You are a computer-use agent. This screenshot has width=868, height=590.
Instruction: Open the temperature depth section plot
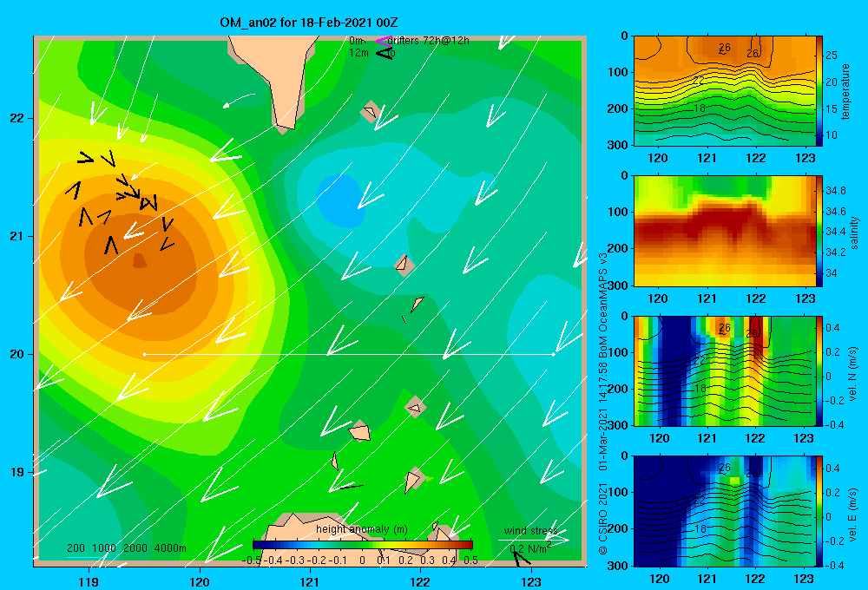click(724, 91)
